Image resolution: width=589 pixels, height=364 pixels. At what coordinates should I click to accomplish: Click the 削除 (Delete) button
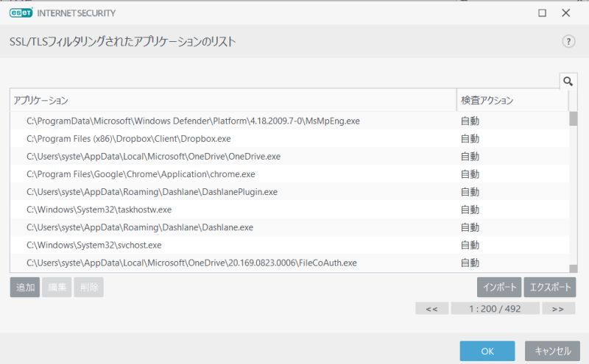pos(88,287)
